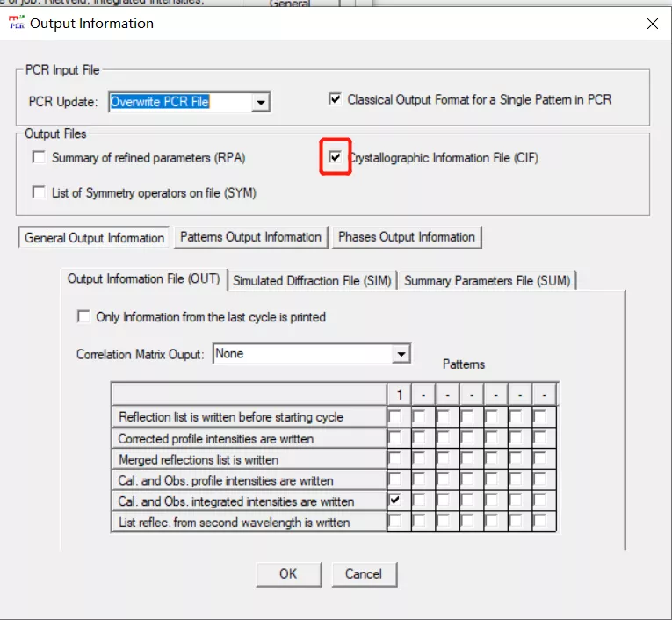Viewport: 672px width, 620px height.
Task: Select the Overwrite PCR File field
Action: pos(179,102)
